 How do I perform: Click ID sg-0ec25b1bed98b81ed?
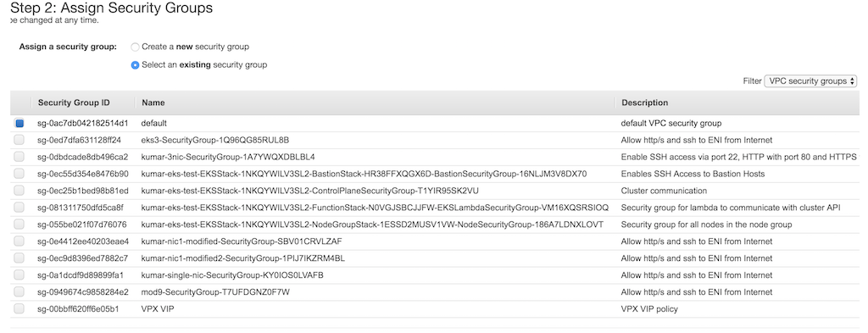pos(82,191)
